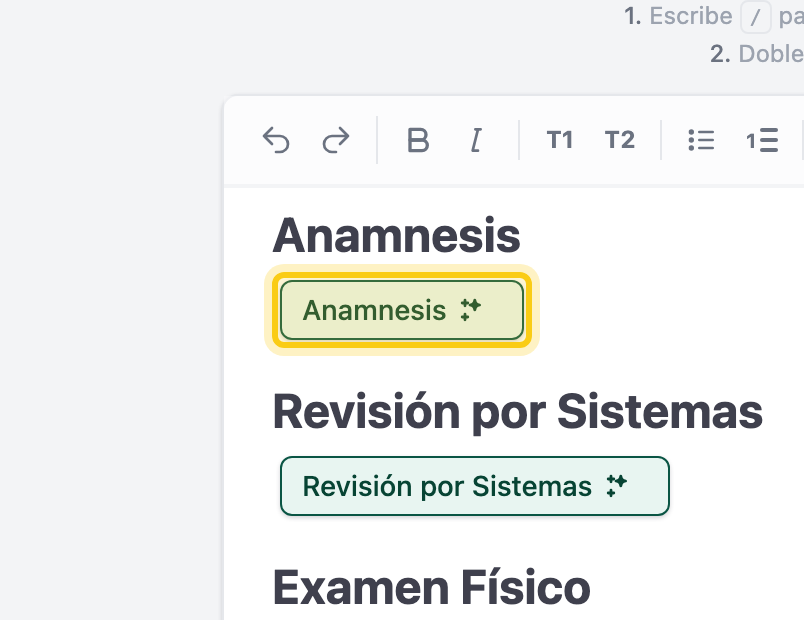Click the Revisión por Sistemas heading
The width and height of the screenshot is (804, 620).
[x=518, y=412]
